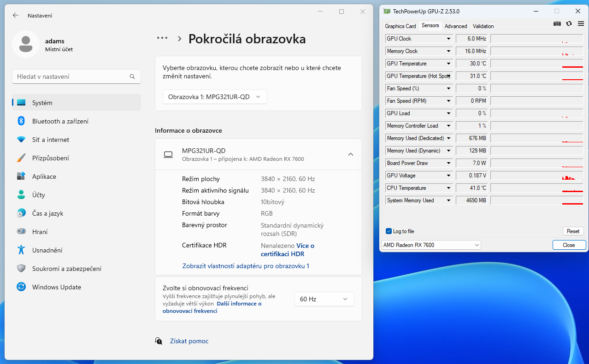589x364 pixels.
Task: Click the Hledat v nastavení search field
Action: coord(77,76)
